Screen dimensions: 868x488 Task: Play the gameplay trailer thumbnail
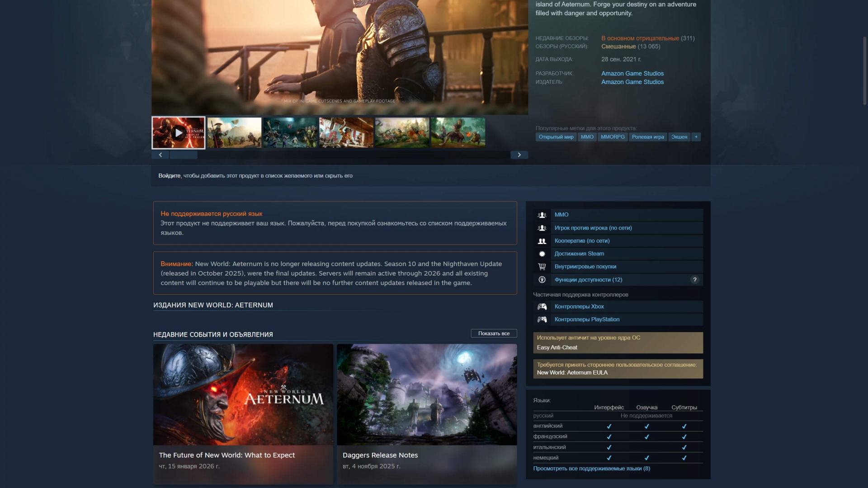click(x=179, y=133)
